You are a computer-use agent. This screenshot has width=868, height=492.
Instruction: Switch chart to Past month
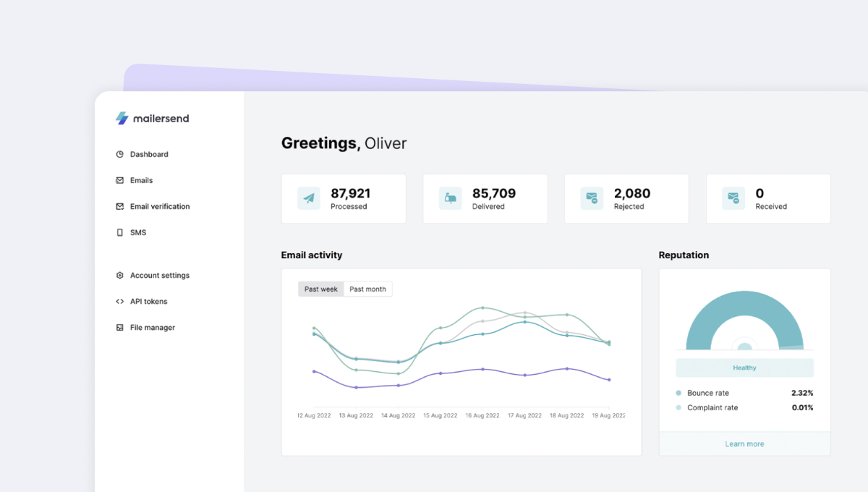[x=367, y=289]
